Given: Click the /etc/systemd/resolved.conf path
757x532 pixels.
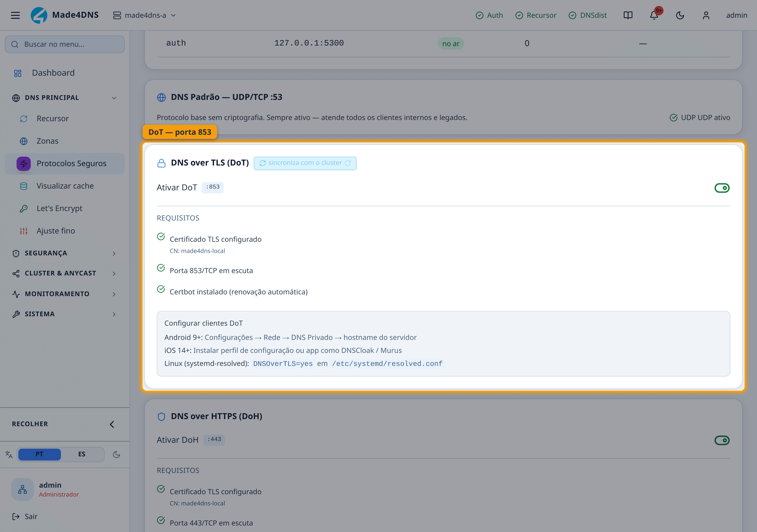Looking at the screenshot, I should (387, 364).
